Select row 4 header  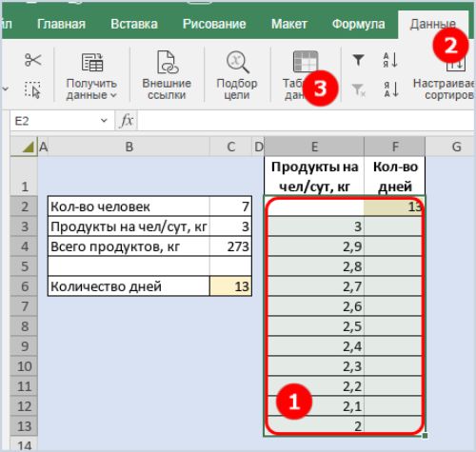tap(24, 246)
